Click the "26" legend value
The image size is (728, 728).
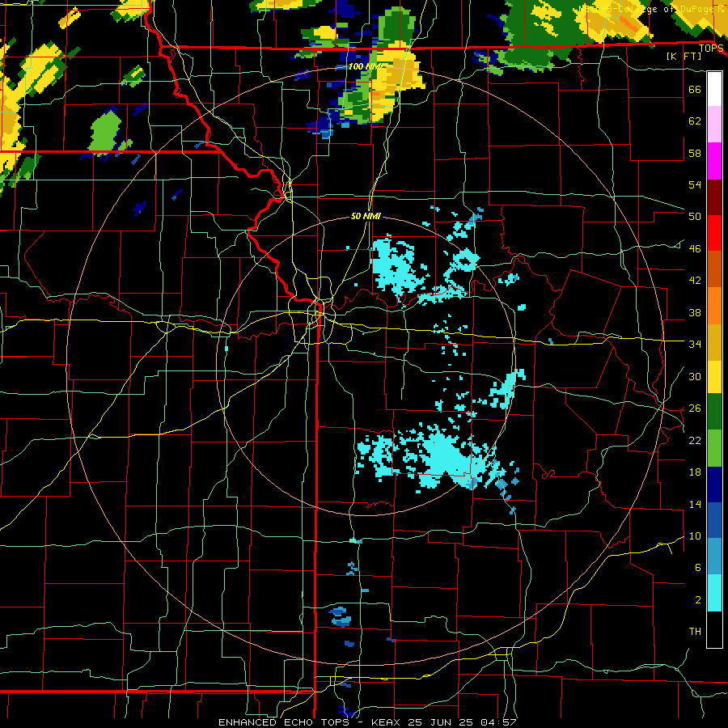tap(695, 408)
